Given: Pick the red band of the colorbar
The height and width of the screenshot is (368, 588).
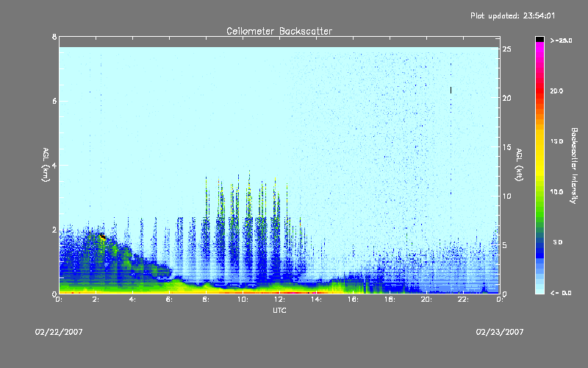Looking at the screenshot, I should [539, 90].
